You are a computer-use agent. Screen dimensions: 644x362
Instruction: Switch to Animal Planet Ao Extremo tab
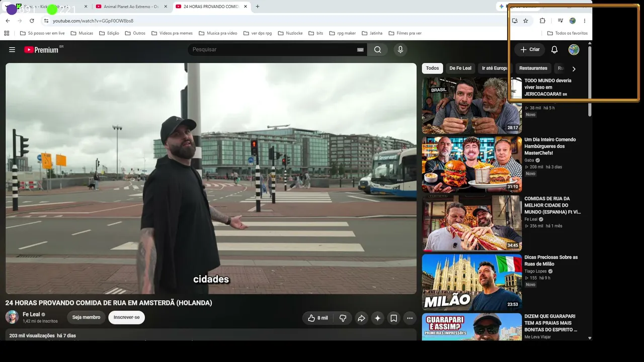pos(131,7)
